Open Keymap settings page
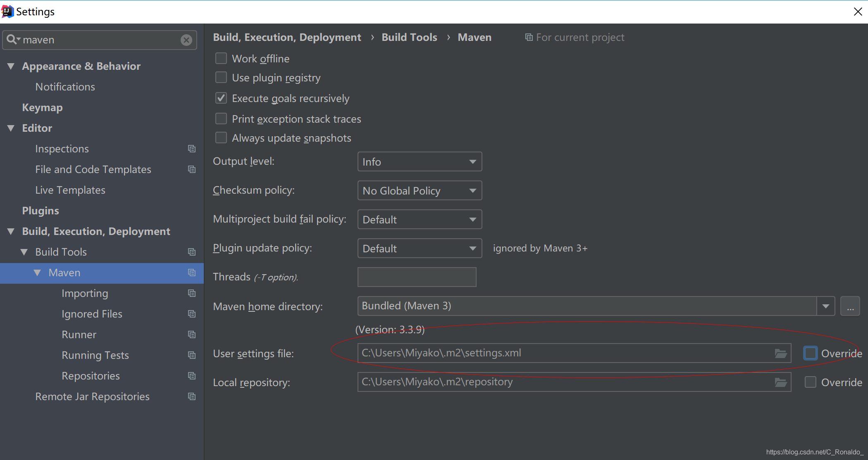The width and height of the screenshot is (868, 460). 42,107
